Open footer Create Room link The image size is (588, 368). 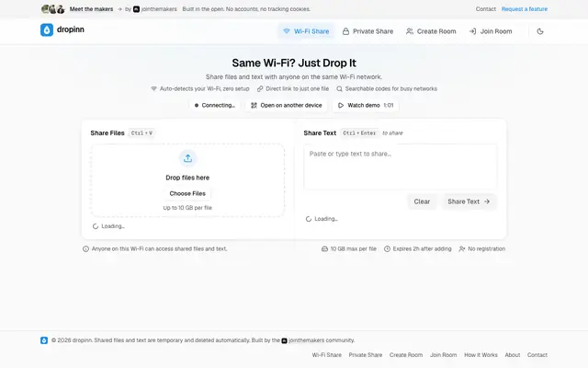pos(406,355)
